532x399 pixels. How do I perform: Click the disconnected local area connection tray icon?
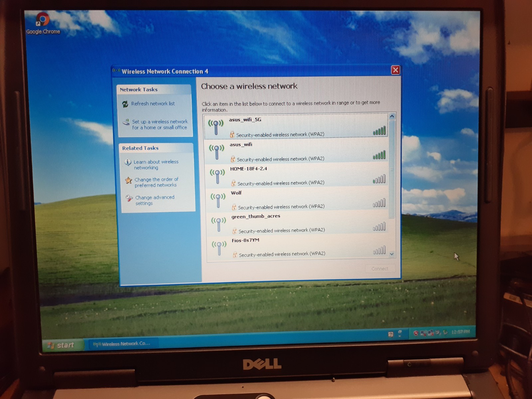click(x=431, y=332)
